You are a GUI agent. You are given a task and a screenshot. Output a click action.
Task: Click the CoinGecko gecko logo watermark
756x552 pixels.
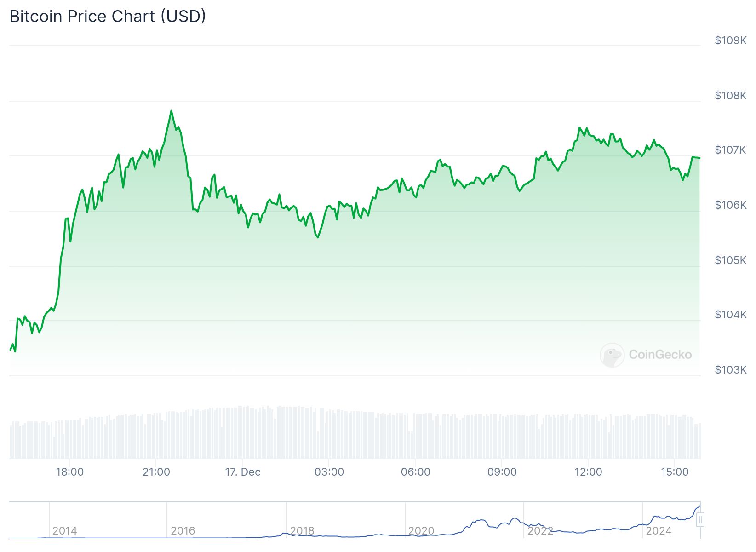click(x=612, y=355)
